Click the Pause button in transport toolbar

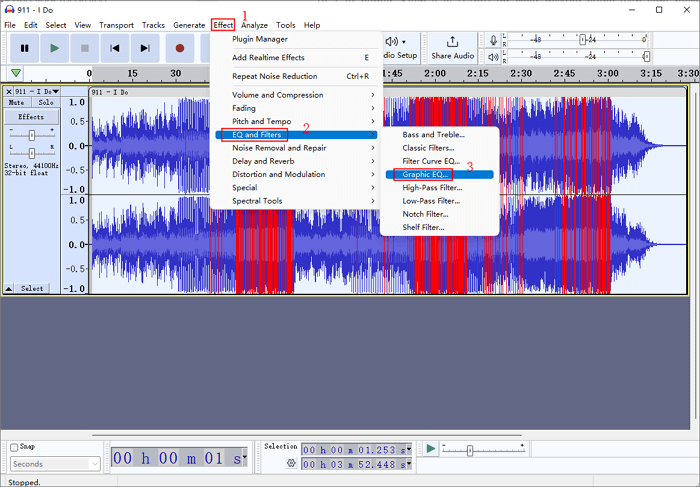tap(24, 47)
